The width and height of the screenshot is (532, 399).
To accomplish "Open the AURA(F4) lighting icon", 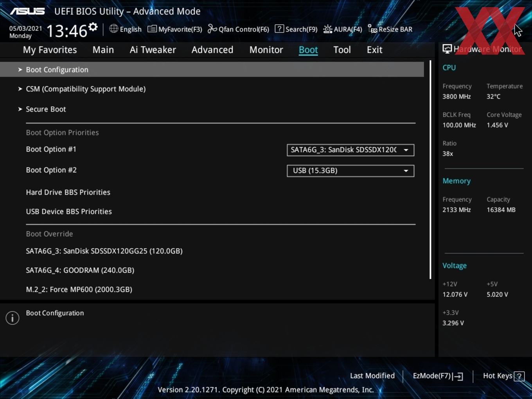I will 328,29.
